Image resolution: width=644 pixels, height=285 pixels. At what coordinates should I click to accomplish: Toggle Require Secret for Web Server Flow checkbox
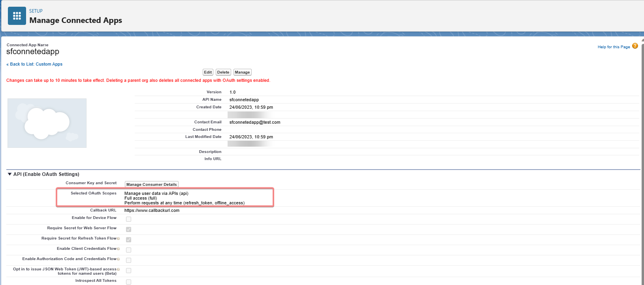(128, 229)
